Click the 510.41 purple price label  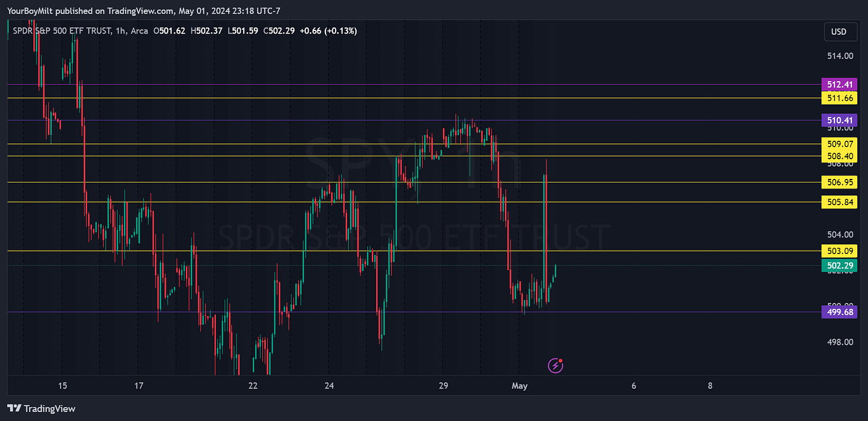click(839, 120)
